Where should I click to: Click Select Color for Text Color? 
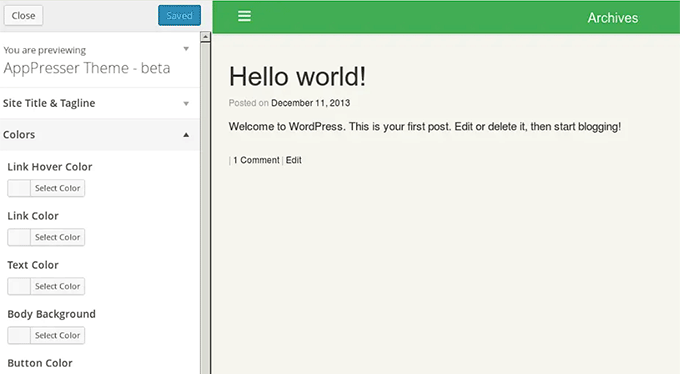coord(58,286)
